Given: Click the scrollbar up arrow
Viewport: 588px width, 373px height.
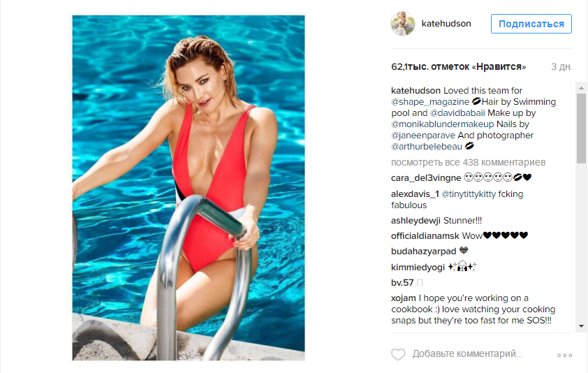Looking at the screenshot, I should point(581,88).
